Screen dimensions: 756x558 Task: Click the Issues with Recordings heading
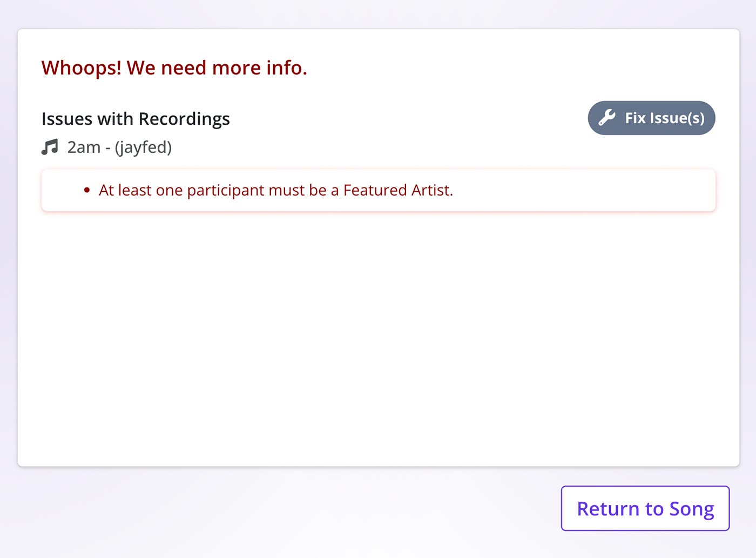click(x=136, y=118)
